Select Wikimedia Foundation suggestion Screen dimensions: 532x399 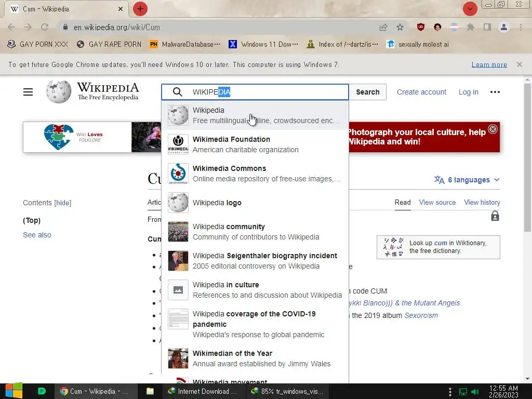[255, 144]
